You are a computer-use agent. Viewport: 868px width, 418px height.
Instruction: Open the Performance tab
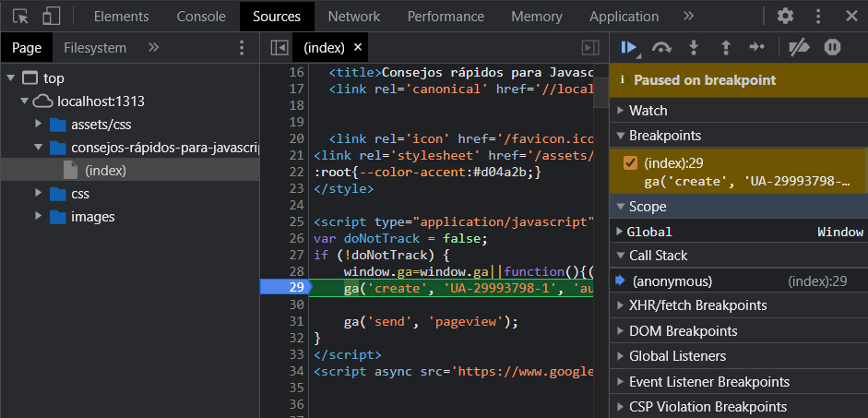tap(446, 17)
